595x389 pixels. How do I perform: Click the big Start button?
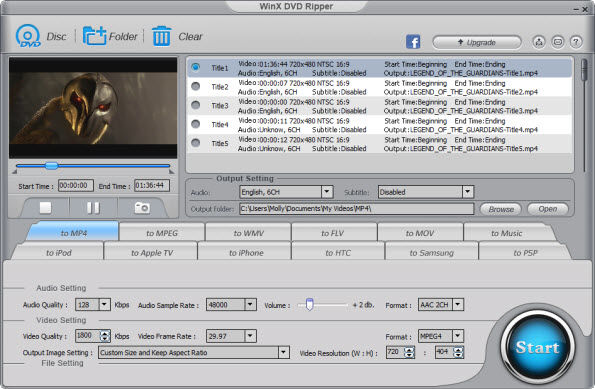tap(537, 347)
